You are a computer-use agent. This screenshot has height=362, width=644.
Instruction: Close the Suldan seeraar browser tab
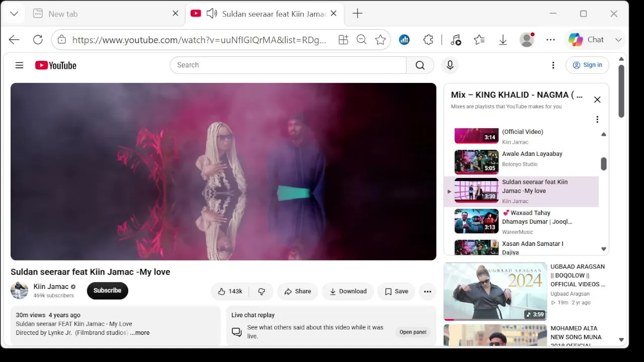coord(333,14)
